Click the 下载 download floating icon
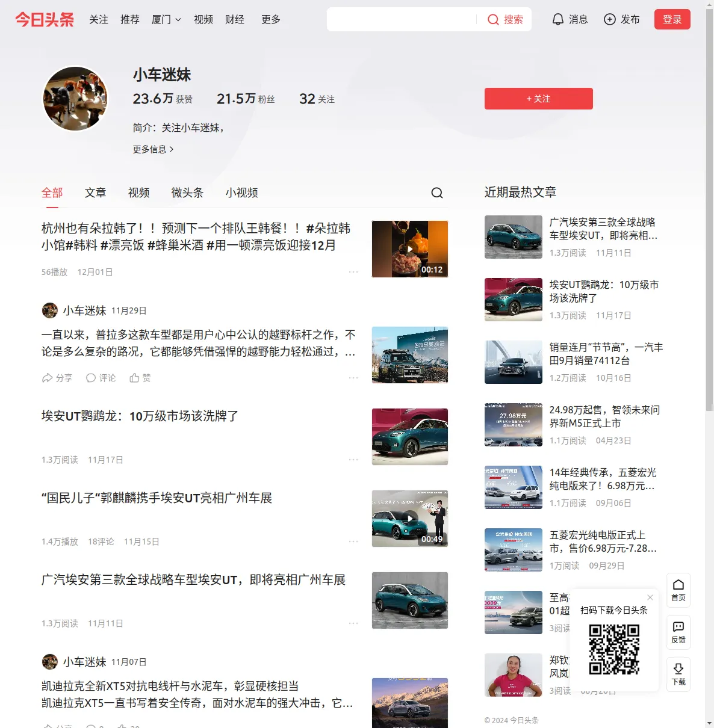Viewport: 714px width, 728px height. (678, 674)
